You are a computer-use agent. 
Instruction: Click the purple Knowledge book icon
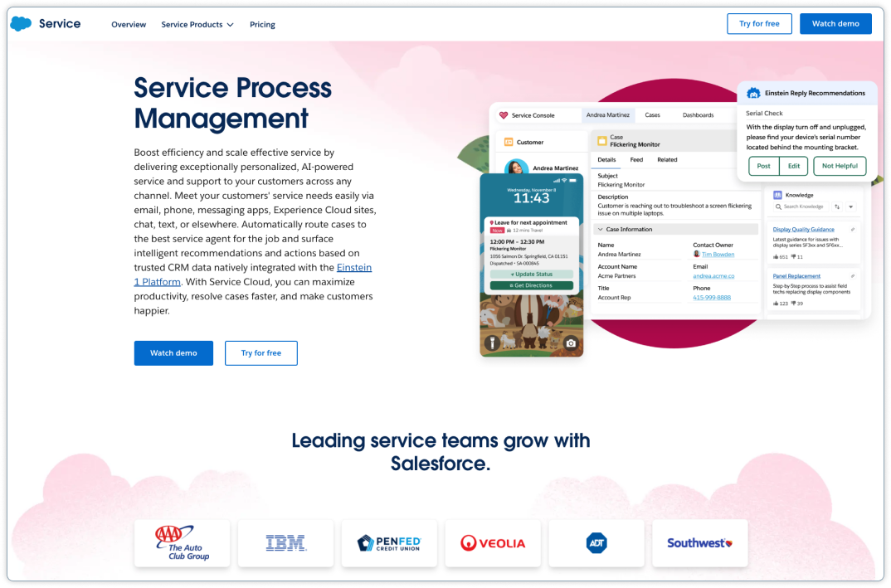[777, 195]
